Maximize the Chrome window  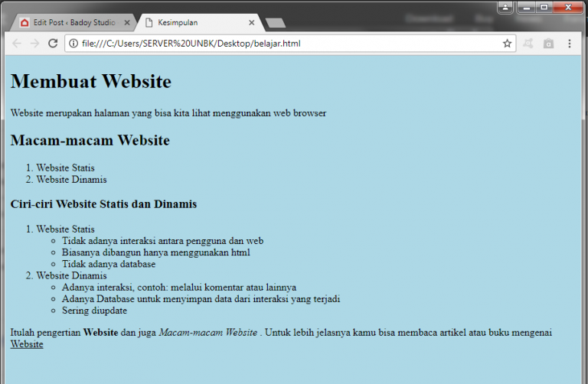[x=544, y=8]
